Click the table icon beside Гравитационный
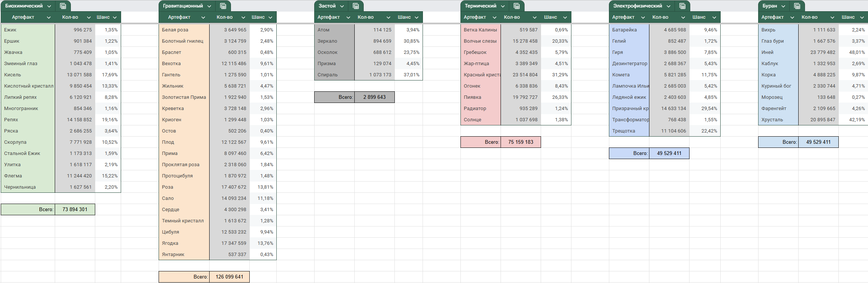 (223, 6)
